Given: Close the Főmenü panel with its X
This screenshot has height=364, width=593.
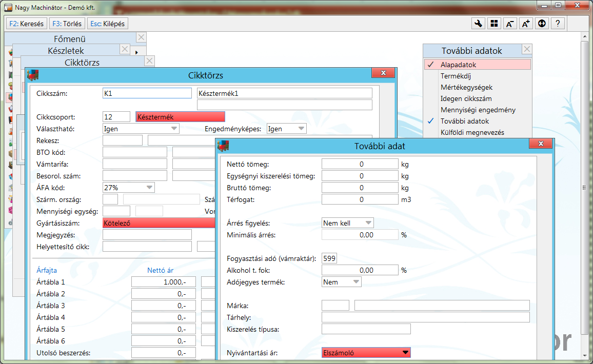Looking at the screenshot, I should [142, 37].
